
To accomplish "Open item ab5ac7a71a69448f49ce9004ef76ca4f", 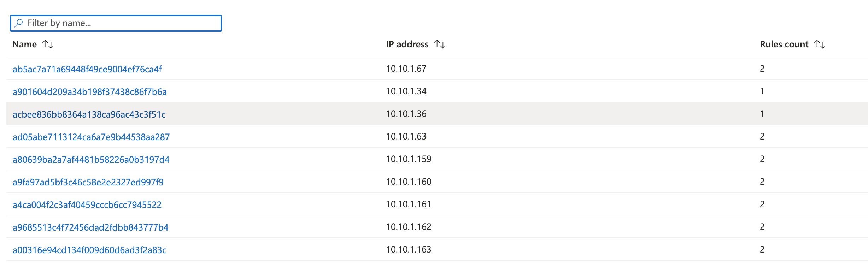I will (x=87, y=69).
